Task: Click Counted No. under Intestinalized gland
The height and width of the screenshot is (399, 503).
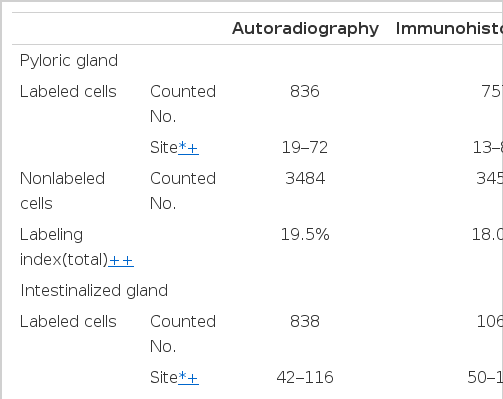Action: click(x=183, y=334)
